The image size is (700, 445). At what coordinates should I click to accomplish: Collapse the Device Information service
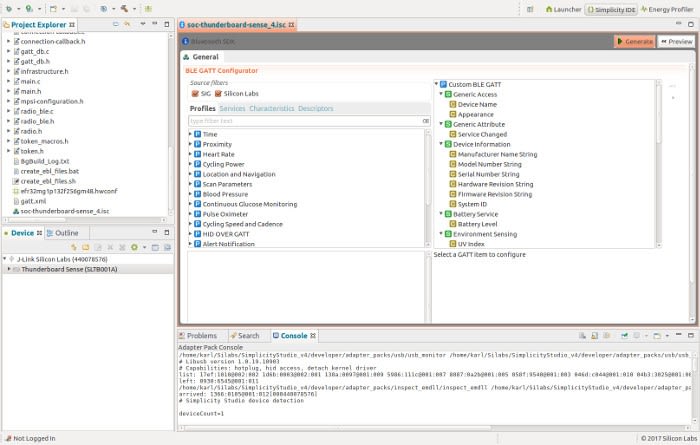[x=441, y=144]
